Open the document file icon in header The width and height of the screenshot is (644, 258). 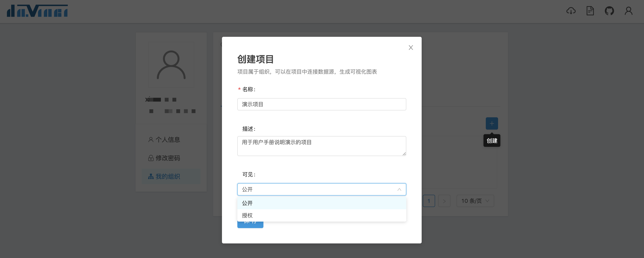point(590,11)
